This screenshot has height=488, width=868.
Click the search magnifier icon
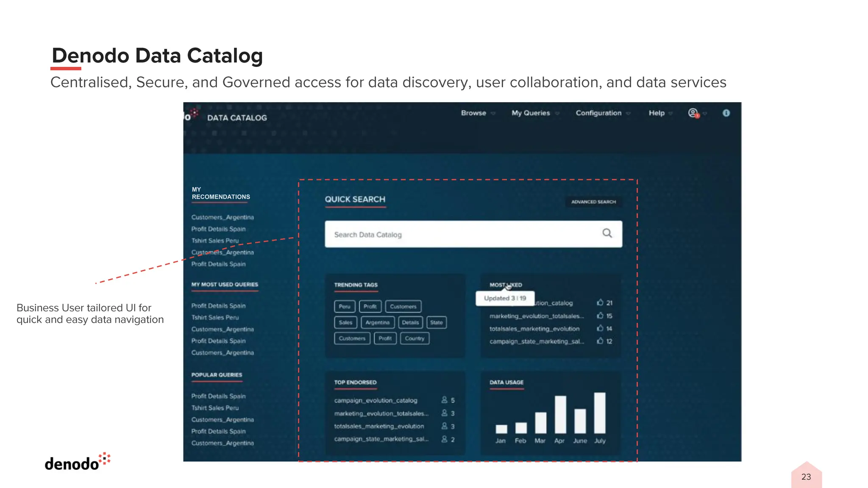[x=607, y=233]
